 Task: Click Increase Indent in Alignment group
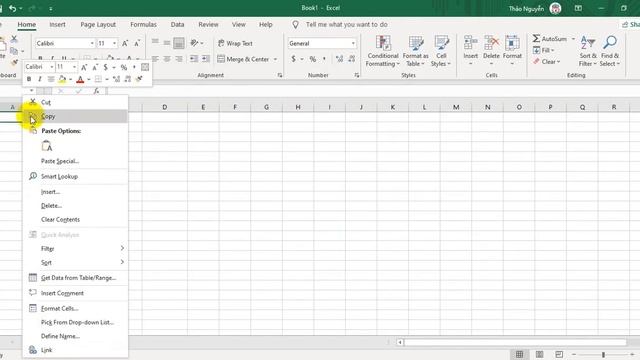206,59
